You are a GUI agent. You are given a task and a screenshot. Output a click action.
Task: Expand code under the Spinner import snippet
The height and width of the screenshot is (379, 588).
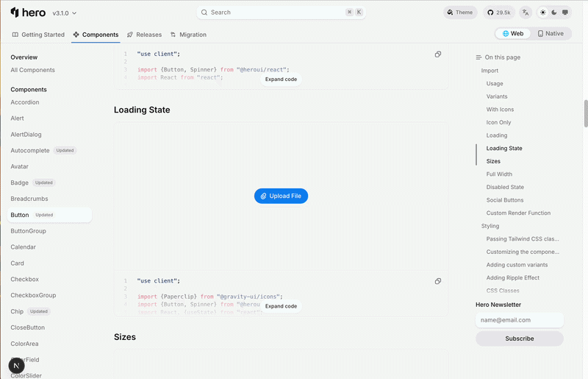281,79
